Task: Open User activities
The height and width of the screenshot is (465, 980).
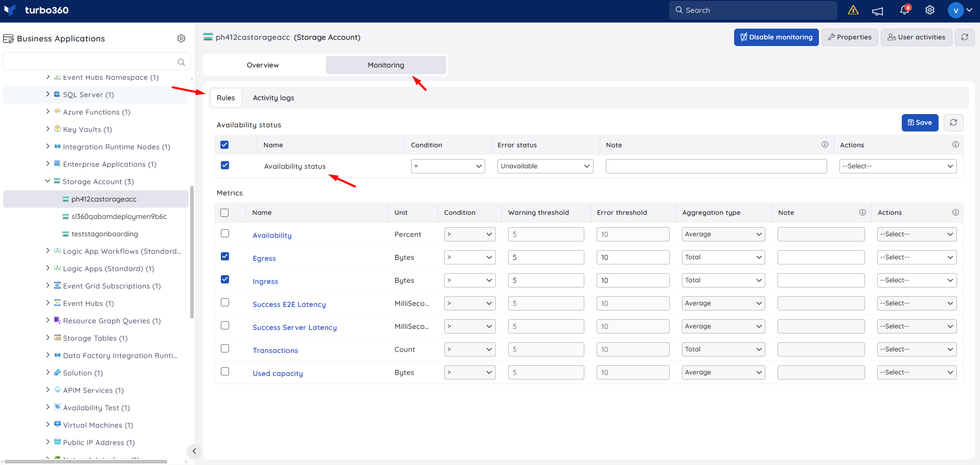Action: (x=917, y=37)
